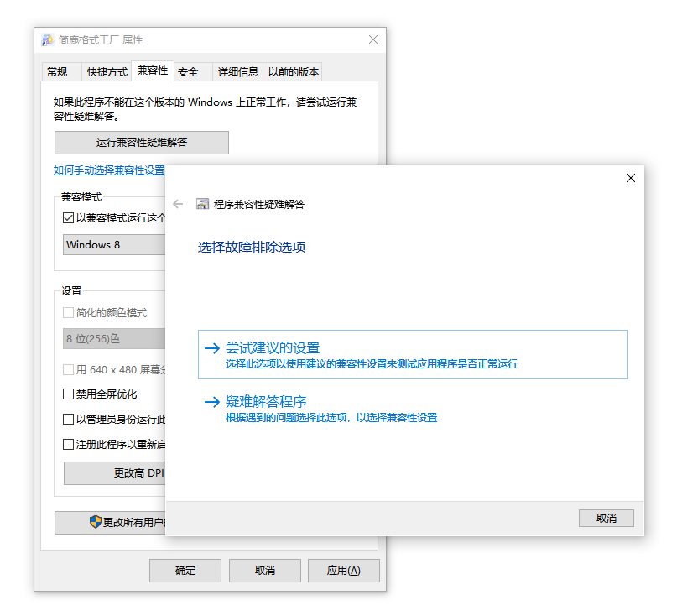Open the 以前的版本 tab
677x616 pixels.
point(293,71)
